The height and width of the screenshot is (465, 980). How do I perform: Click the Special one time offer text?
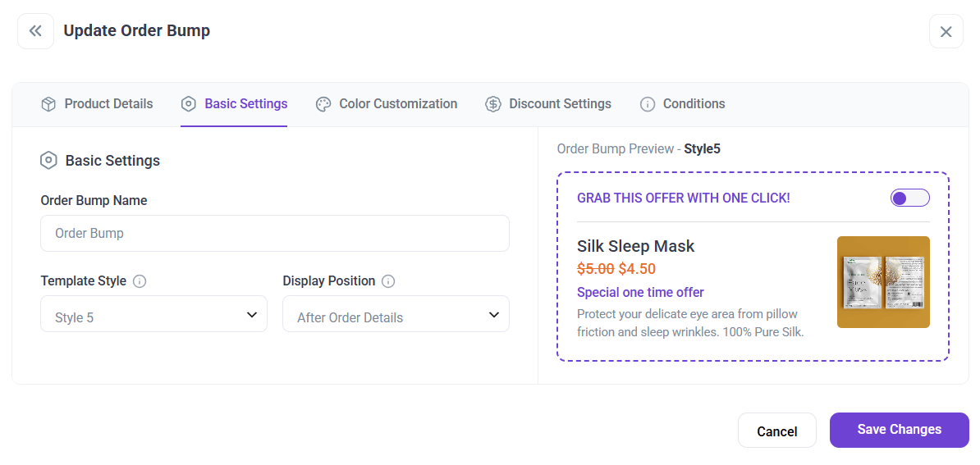(641, 292)
